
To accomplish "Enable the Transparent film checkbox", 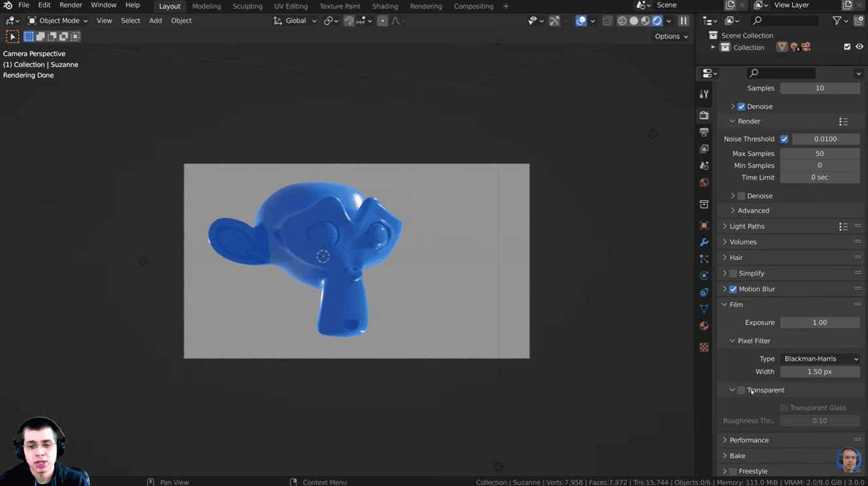I will [x=741, y=390].
